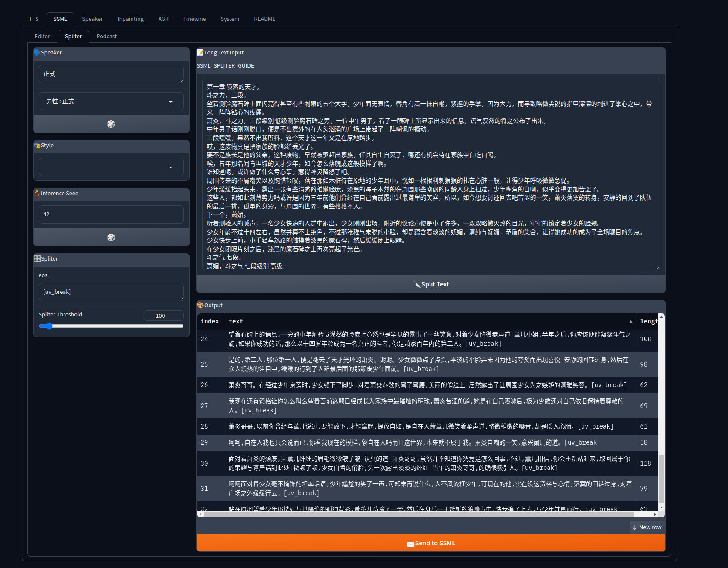Click the SSML_SPLITER_GUIDE text

[x=225, y=66]
